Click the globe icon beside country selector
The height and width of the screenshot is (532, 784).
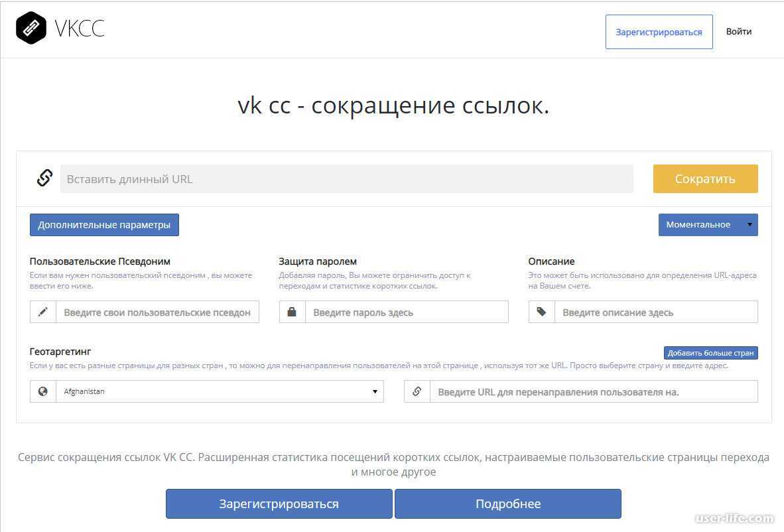point(43,391)
